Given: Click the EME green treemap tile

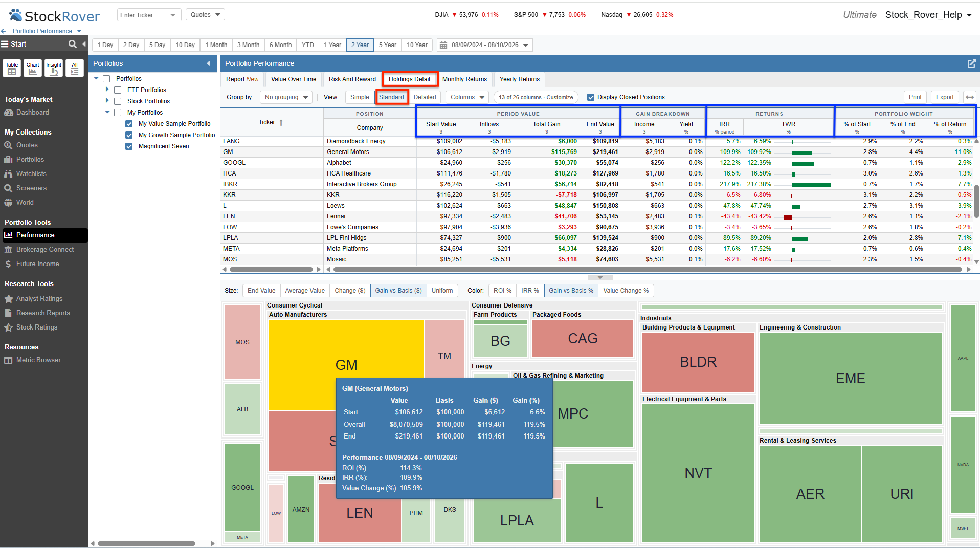Looking at the screenshot, I should [850, 378].
